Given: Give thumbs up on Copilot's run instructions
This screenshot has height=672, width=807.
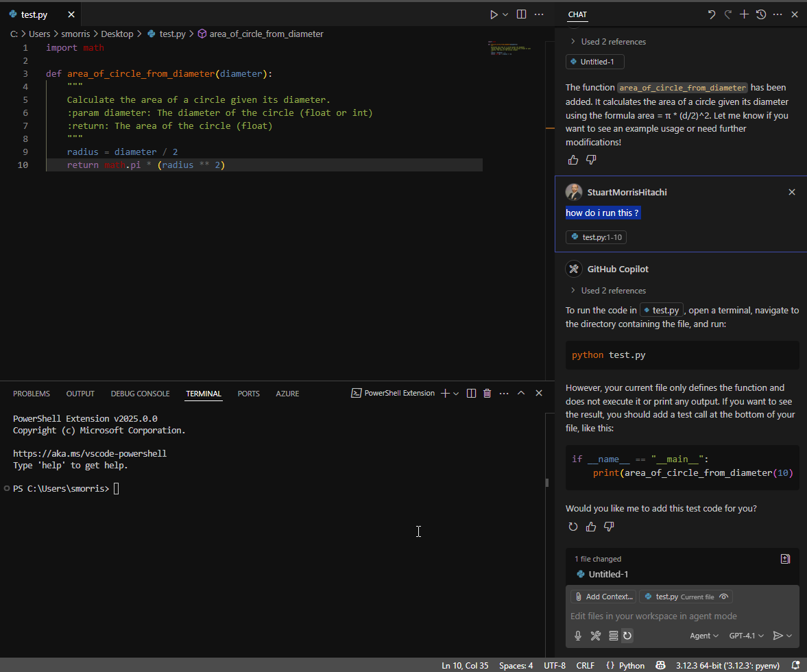Looking at the screenshot, I should point(590,526).
